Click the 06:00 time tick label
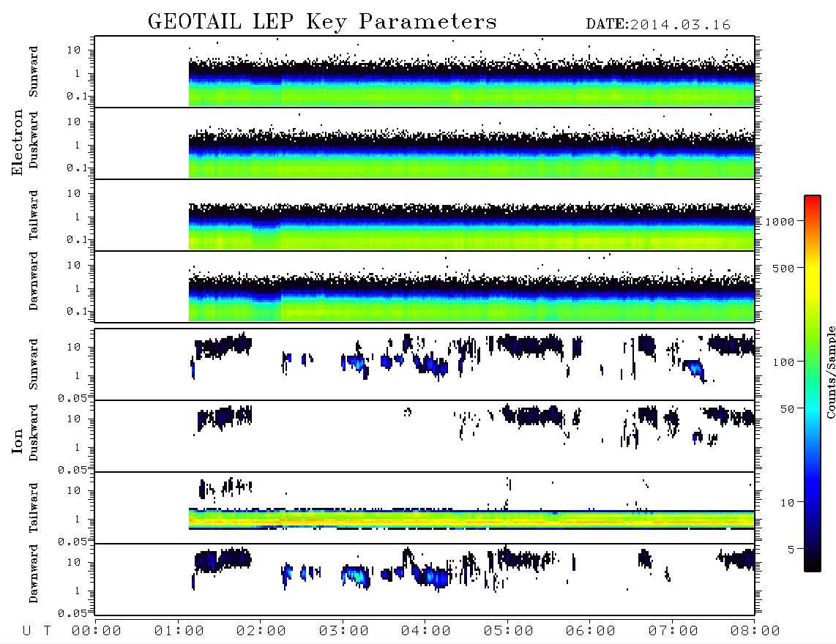Image resolution: width=836 pixels, height=644 pixels. pos(591,632)
